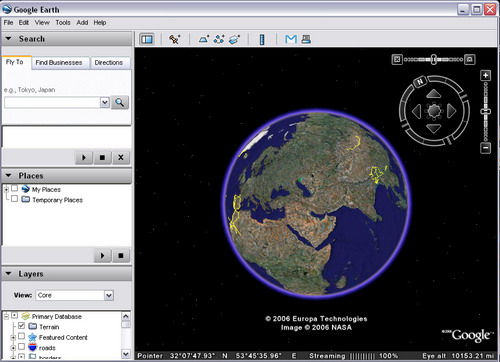
Task: Stop the Places tour
Action: pos(121,256)
